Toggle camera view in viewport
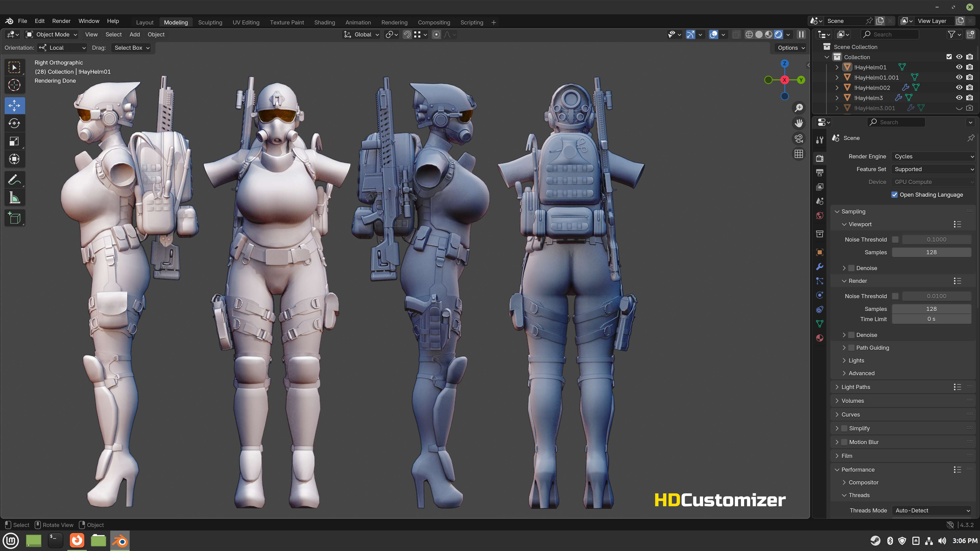The width and height of the screenshot is (980, 551). coord(799,139)
